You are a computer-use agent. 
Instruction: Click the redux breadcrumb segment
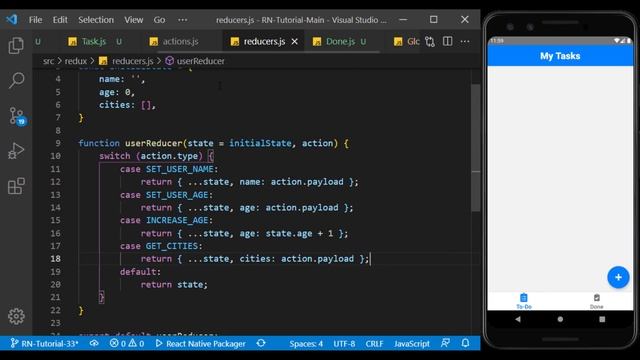[76, 61]
